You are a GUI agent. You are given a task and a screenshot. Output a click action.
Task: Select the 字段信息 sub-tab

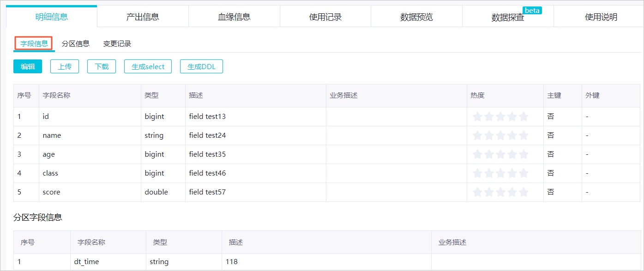(x=34, y=43)
